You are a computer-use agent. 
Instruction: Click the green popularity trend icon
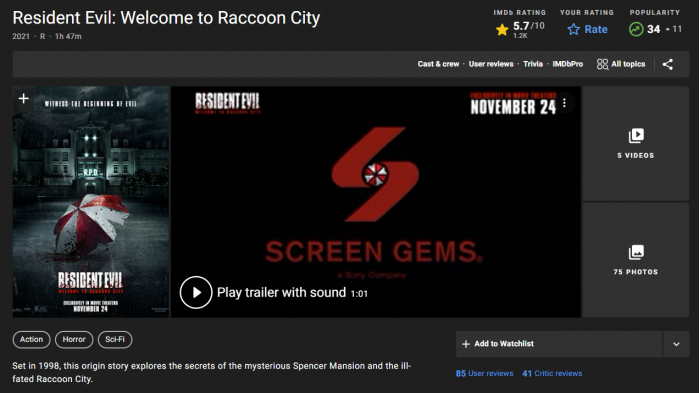pos(636,29)
